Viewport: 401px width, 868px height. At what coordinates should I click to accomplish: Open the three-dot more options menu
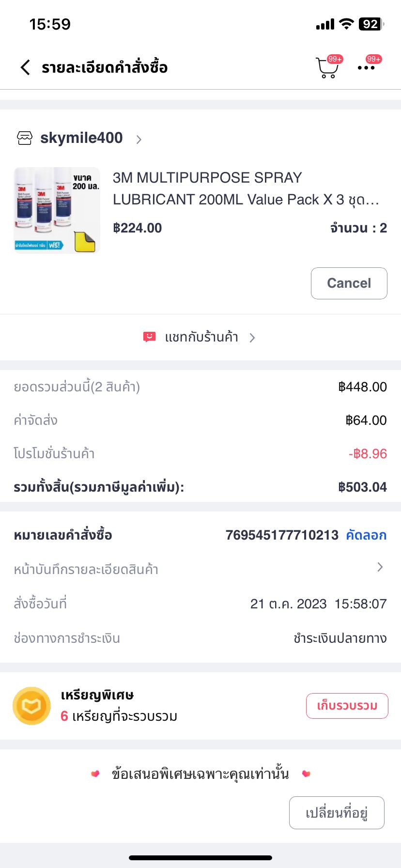point(366,68)
